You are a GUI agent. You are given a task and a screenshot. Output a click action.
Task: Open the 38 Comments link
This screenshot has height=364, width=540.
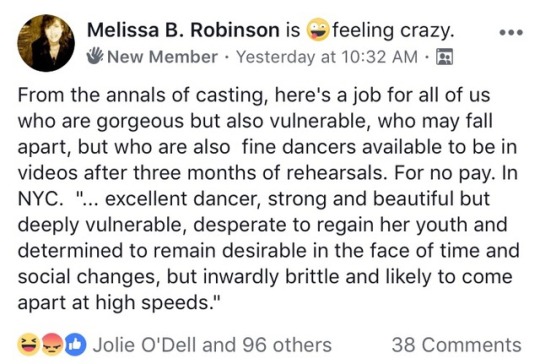[457, 345]
